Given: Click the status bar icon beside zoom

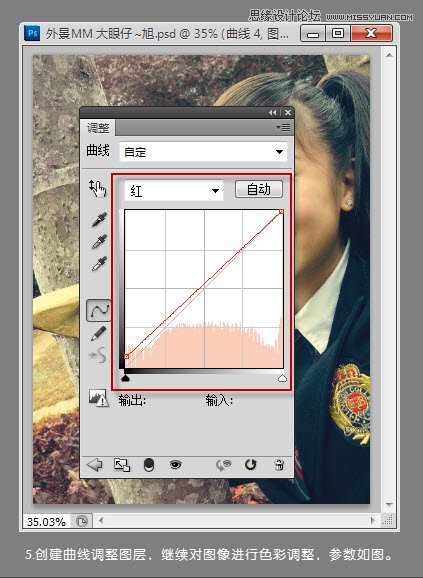Looking at the screenshot, I should [81, 522].
